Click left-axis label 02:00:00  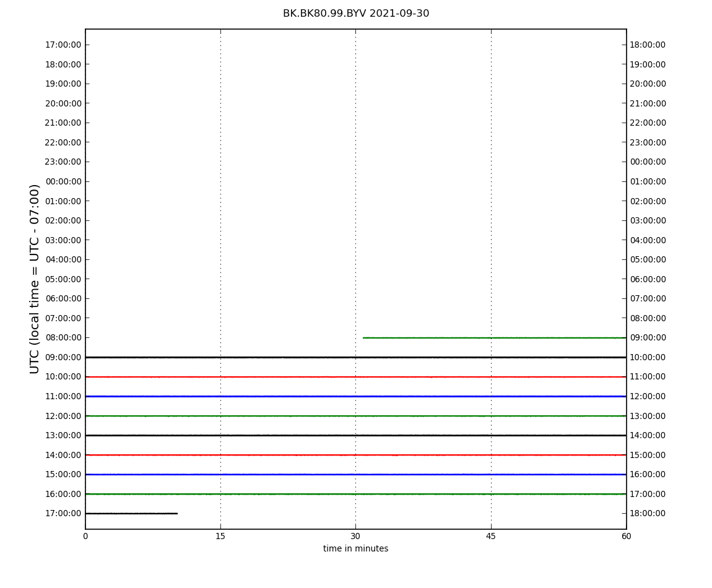(63, 221)
